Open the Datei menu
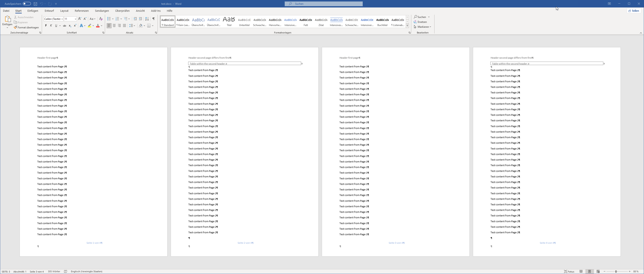 tap(6, 11)
